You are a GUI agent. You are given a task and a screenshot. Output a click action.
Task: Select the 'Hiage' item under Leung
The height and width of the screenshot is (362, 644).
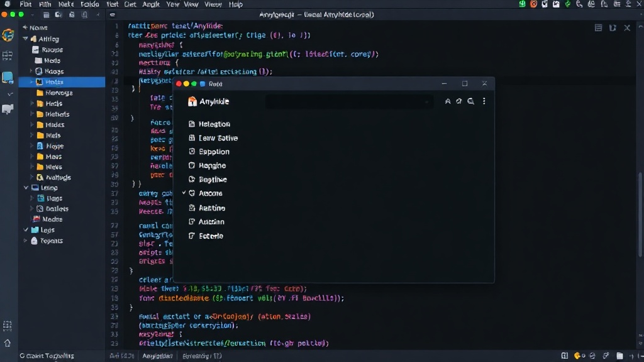tap(50, 198)
